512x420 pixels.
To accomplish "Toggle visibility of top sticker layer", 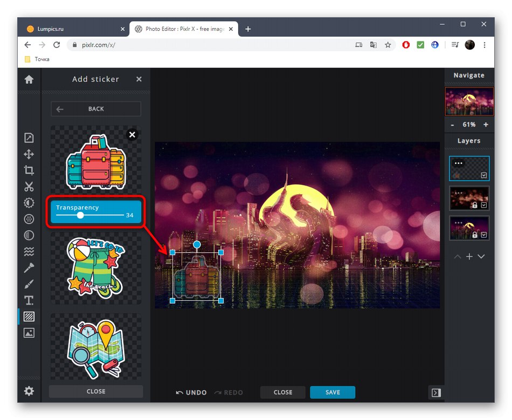I will pos(484,175).
